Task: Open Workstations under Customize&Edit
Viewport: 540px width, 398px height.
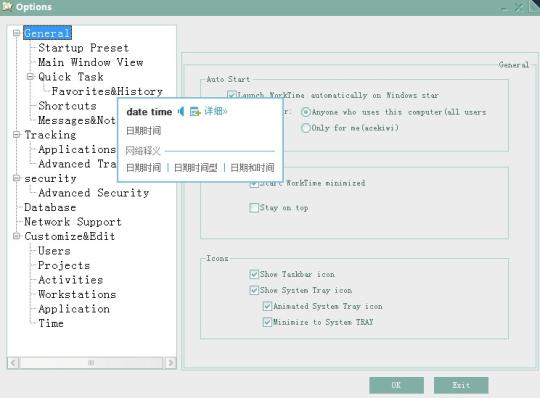Action: (77, 294)
